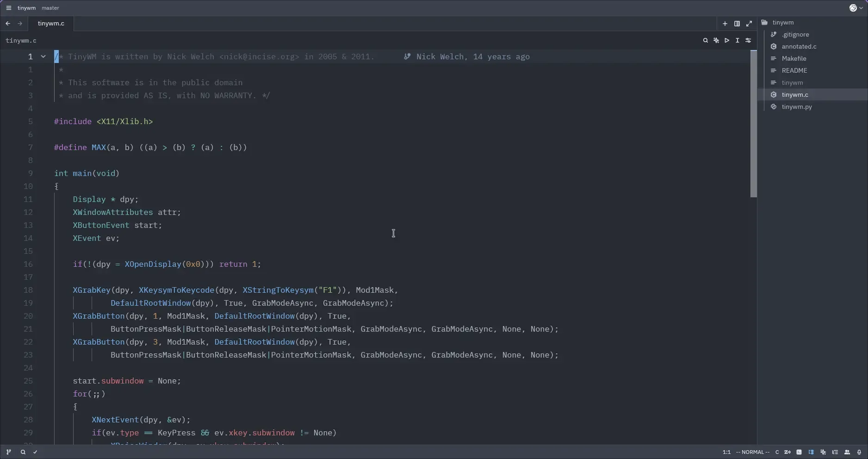Select tinywm.c in project panel
Viewport: 868px width, 459px height.
(795, 94)
